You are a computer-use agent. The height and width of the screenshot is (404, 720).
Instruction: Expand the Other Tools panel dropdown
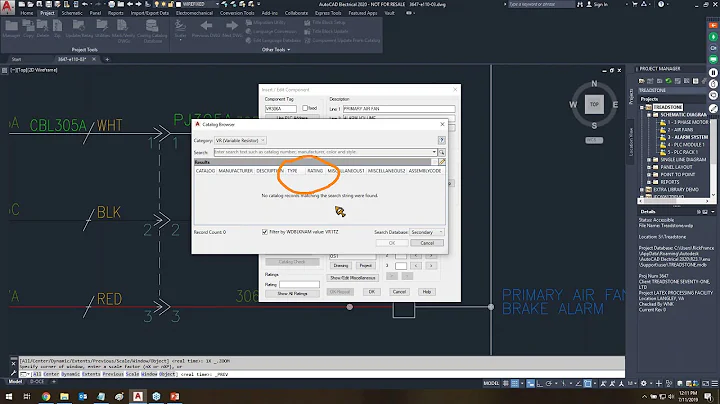tap(276, 50)
